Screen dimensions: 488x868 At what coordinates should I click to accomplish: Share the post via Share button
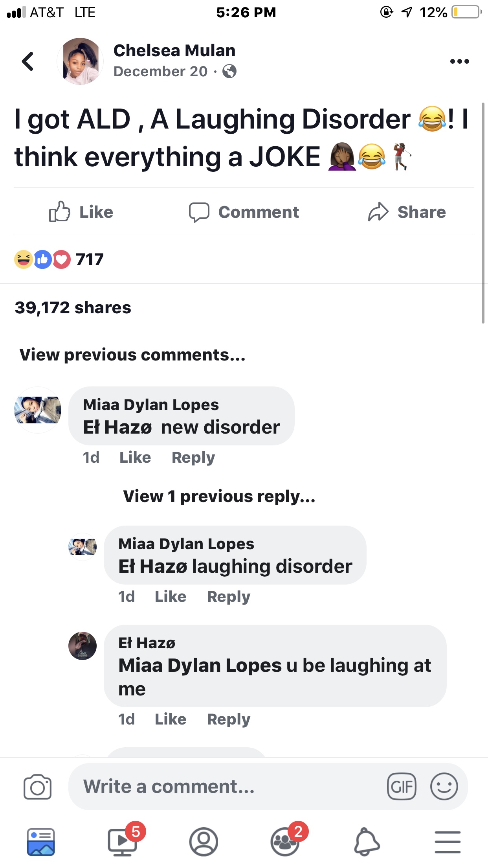[x=407, y=212]
